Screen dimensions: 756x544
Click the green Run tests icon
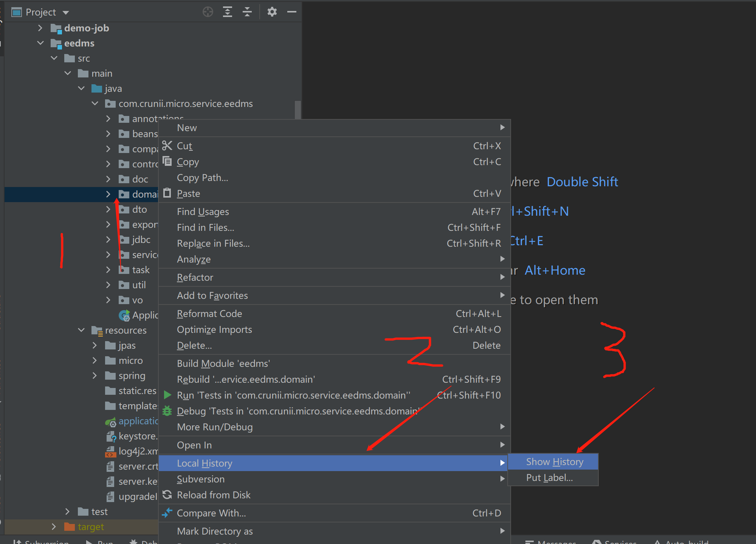(167, 395)
